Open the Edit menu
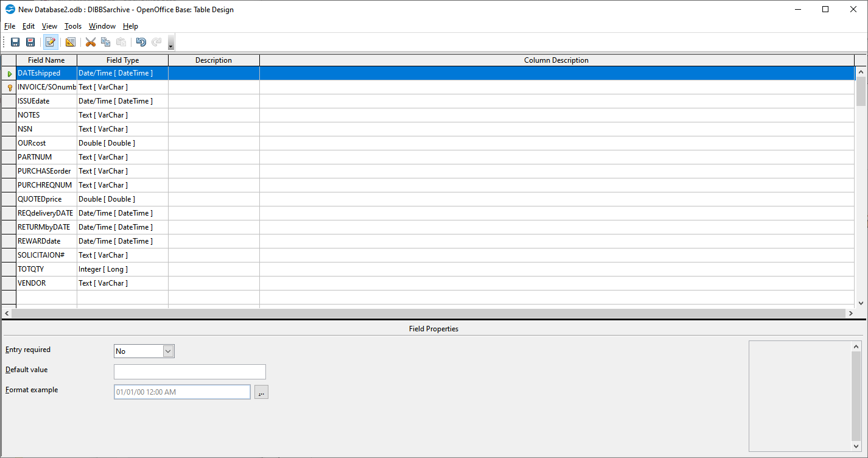Image resolution: width=868 pixels, height=458 pixels. click(x=29, y=26)
